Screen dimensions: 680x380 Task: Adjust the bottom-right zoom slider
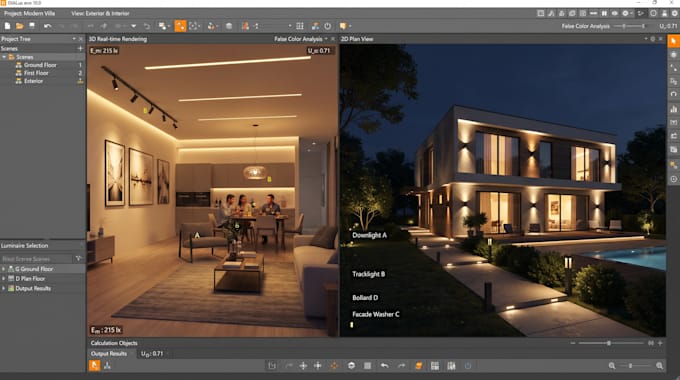pos(635,366)
